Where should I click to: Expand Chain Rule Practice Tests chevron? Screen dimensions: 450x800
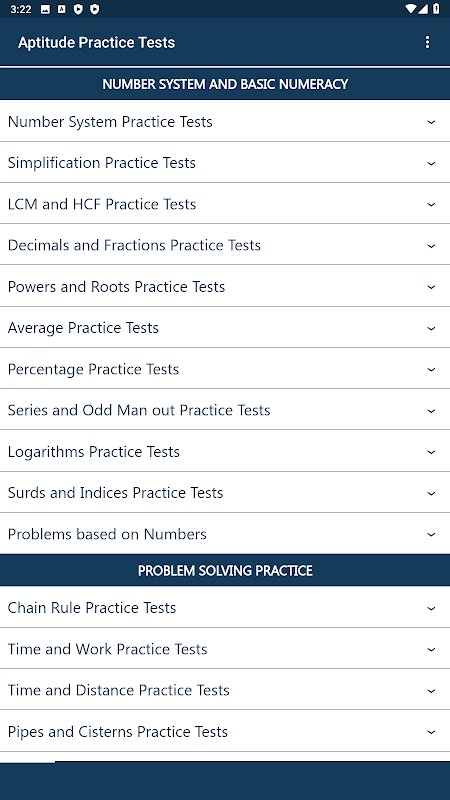431,608
